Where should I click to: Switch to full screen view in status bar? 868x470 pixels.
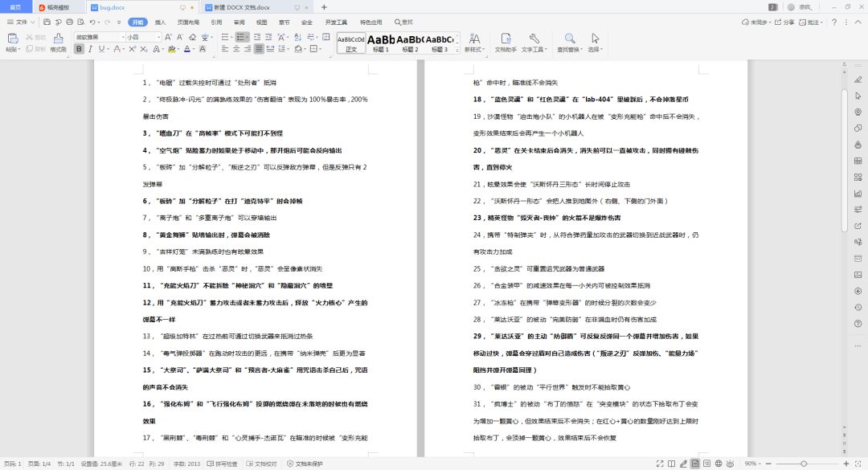[660, 464]
